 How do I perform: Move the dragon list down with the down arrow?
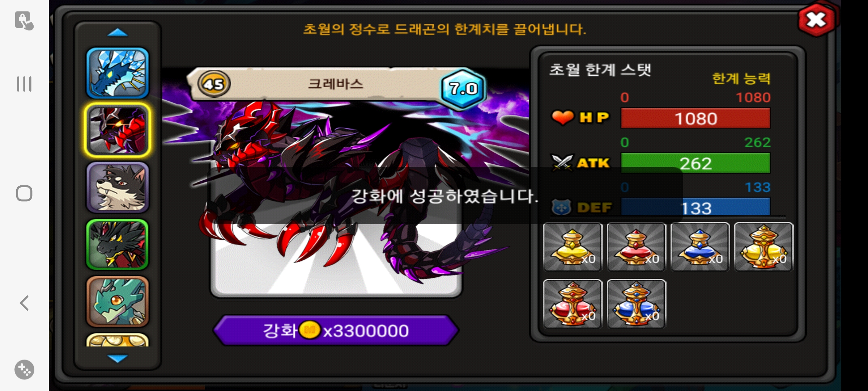[x=118, y=358]
